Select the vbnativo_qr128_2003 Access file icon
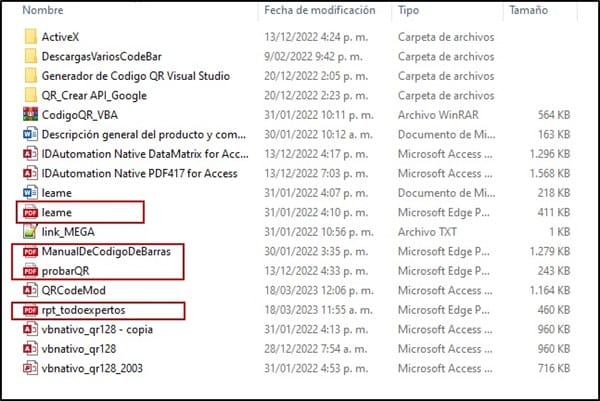The height and width of the screenshot is (401, 600). [29, 368]
